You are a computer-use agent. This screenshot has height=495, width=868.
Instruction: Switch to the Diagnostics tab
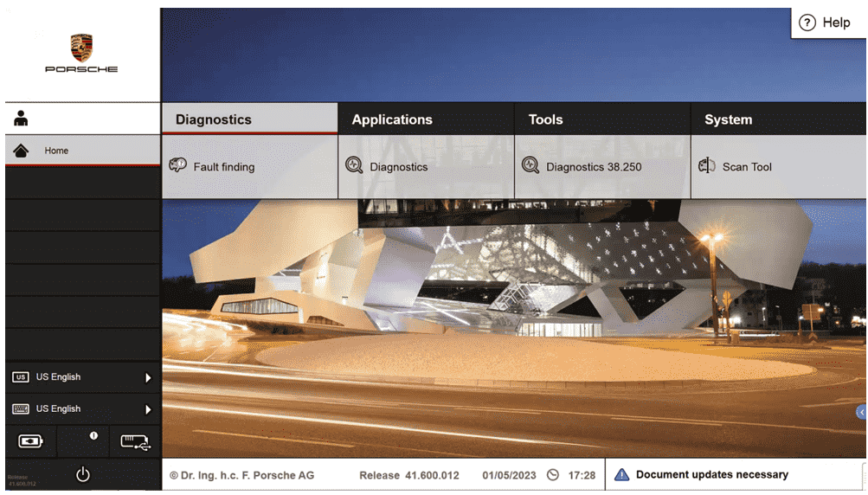coord(249,119)
